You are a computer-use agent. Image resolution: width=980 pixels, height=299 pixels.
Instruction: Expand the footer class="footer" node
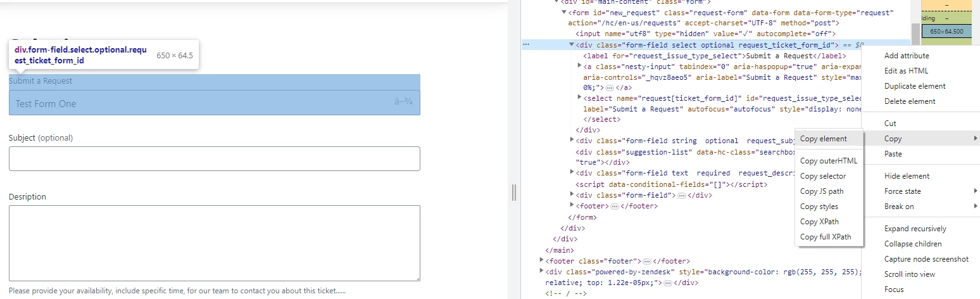(x=541, y=260)
